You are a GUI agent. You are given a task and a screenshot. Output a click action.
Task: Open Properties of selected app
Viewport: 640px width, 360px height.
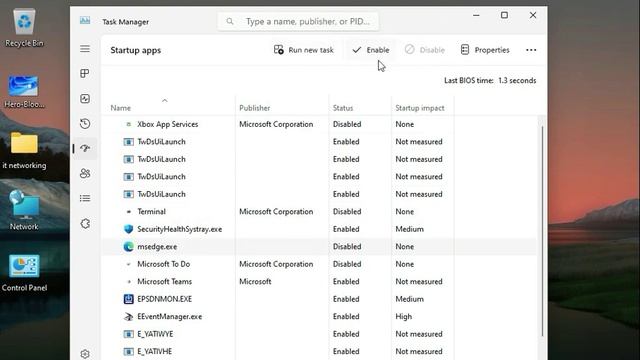[485, 50]
